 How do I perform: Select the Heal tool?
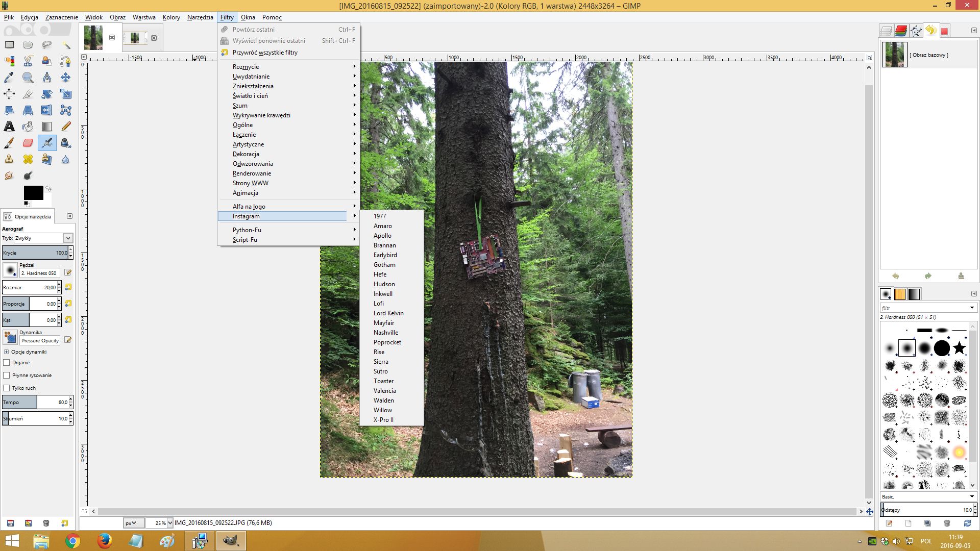click(28, 159)
